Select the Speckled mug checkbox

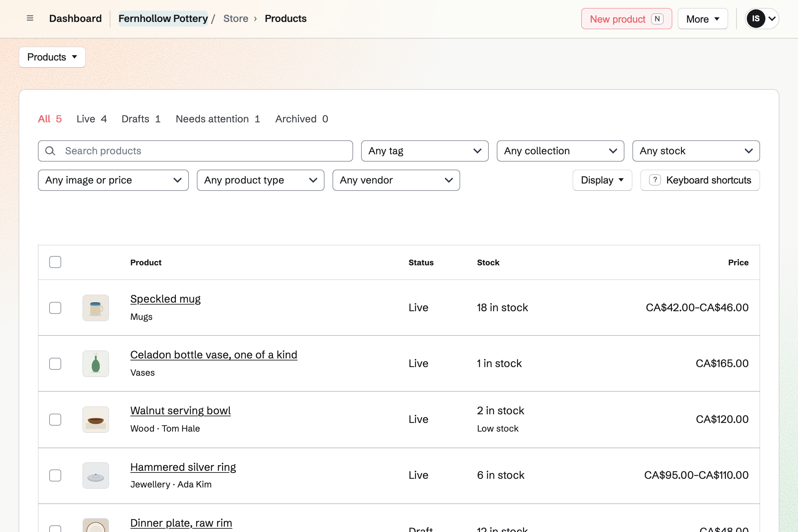pyautogui.click(x=55, y=308)
